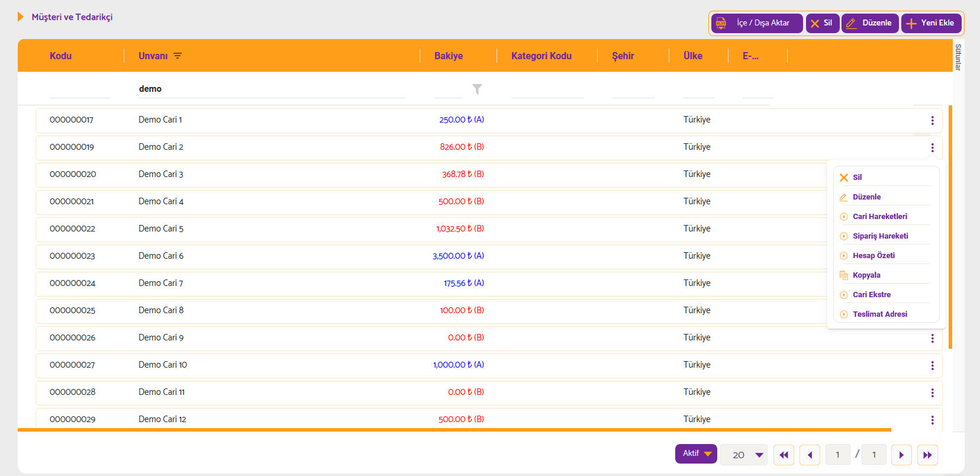Open row menu for Demo Cari 10

932,365
